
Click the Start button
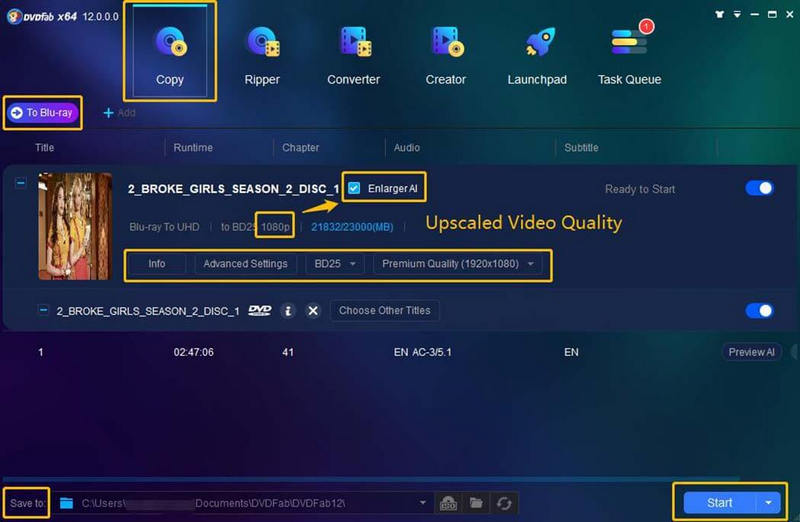719,503
